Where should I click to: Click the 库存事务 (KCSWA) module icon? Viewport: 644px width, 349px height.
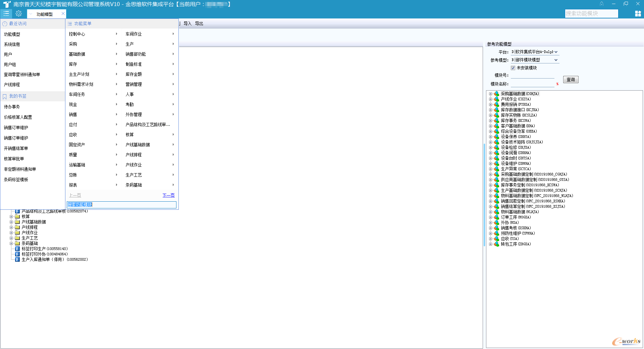coord(496,120)
